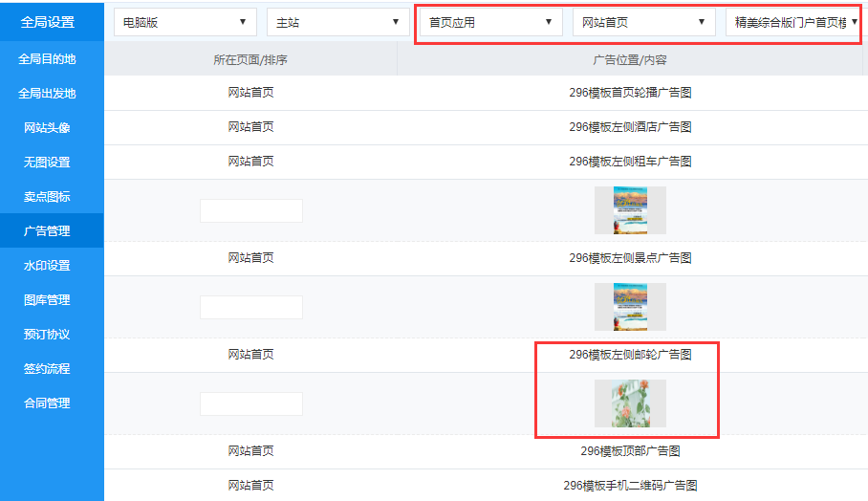Select 卖点图标 sidebar item
Screen dimensions: 868x501
coord(47,197)
